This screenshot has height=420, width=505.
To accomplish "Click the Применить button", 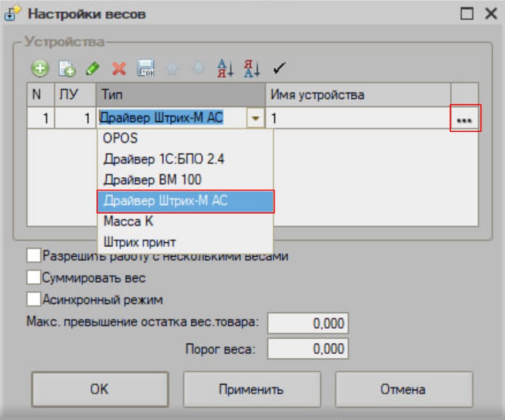I will pos(252,389).
